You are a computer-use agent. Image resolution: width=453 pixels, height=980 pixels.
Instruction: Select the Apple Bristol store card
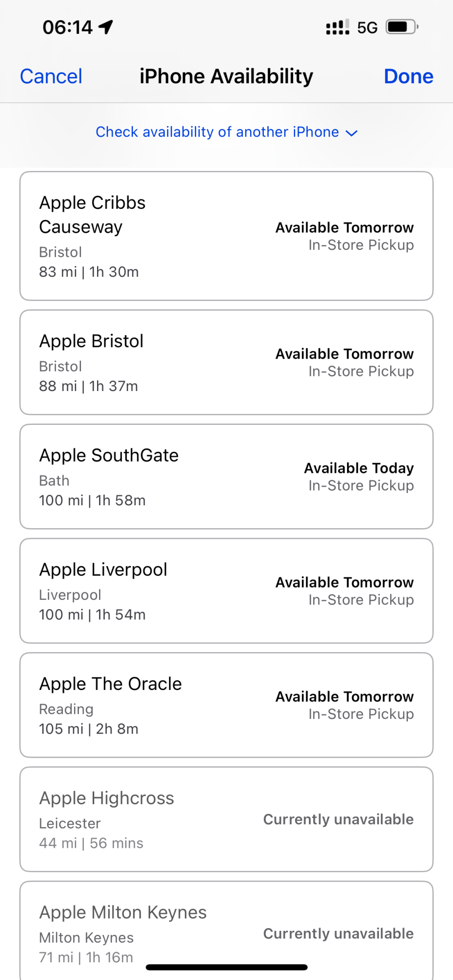click(226, 362)
